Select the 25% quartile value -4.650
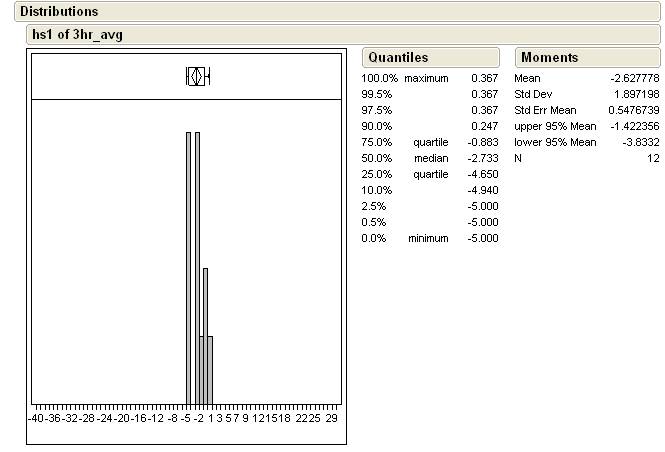 (x=484, y=174)
